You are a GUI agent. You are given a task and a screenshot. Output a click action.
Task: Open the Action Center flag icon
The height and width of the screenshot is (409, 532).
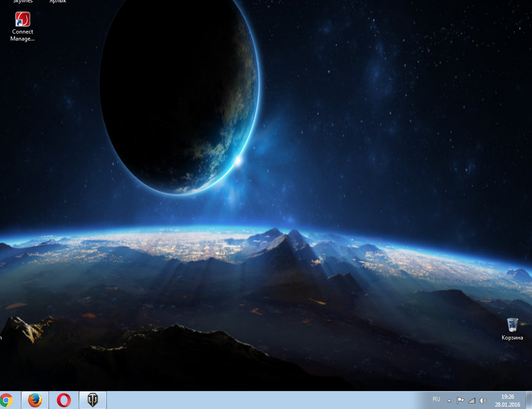460,400
